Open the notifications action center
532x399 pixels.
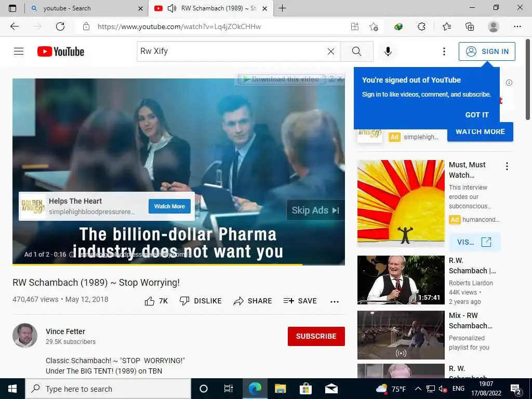click(516, 389)
